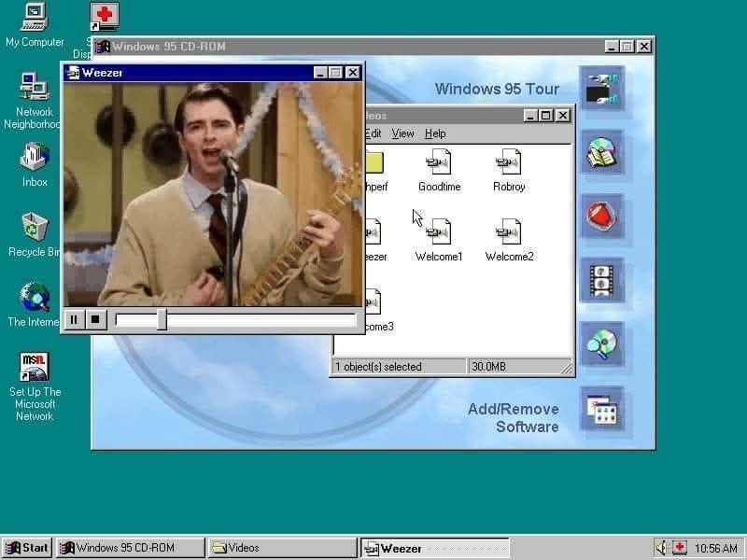Open the Robroy video file

tap(509, 165)
